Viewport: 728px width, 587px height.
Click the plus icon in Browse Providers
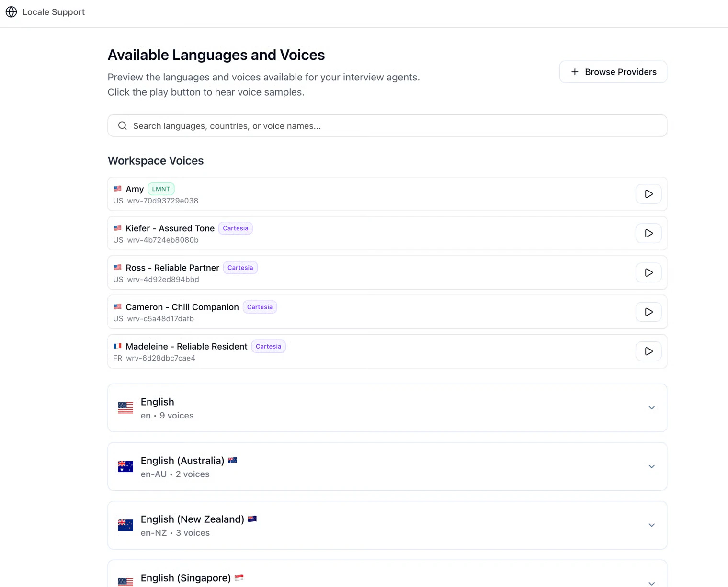(575, 72)
